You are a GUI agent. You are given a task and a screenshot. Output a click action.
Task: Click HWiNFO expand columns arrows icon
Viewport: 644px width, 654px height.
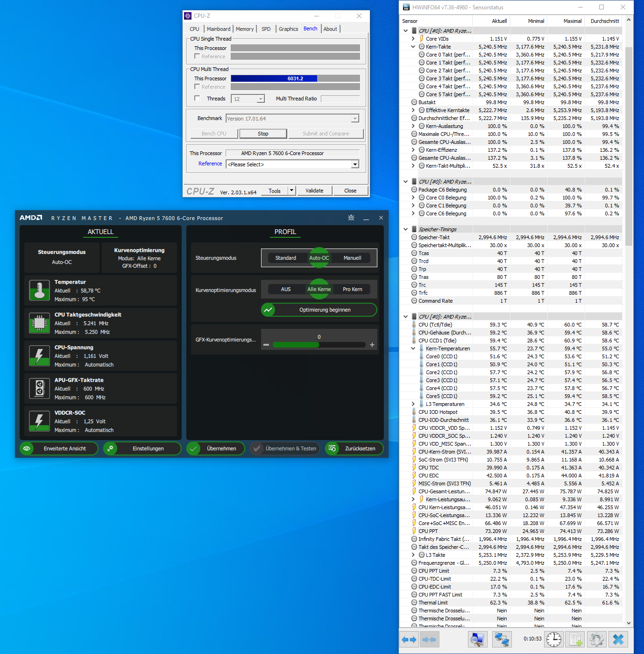[409, 640]
